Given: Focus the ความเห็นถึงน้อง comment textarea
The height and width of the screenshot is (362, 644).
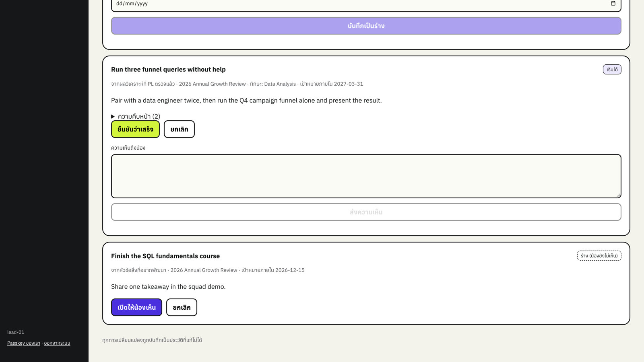Looking at the screenshot, I should pos(366,176).
